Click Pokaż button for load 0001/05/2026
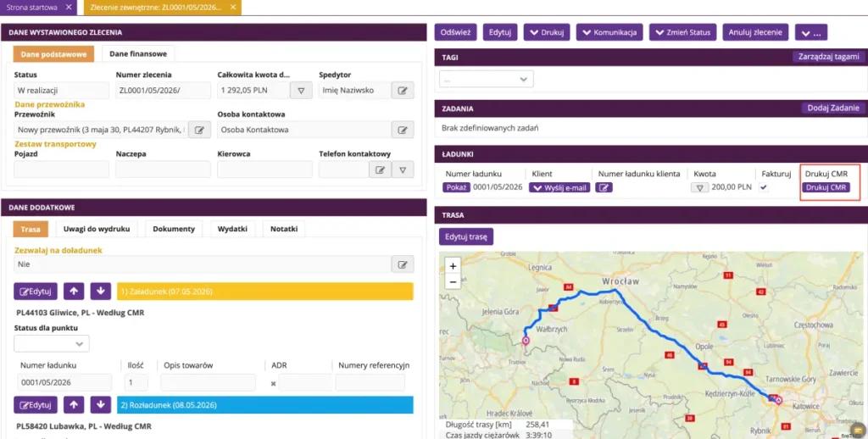 456,187
